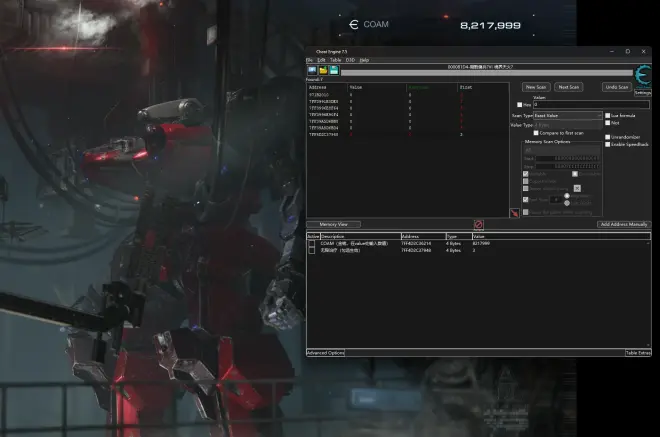The height and width of the screenshot is (437, 660).
Task: Open the Scan Type dropdown
Action: point(556,116)
